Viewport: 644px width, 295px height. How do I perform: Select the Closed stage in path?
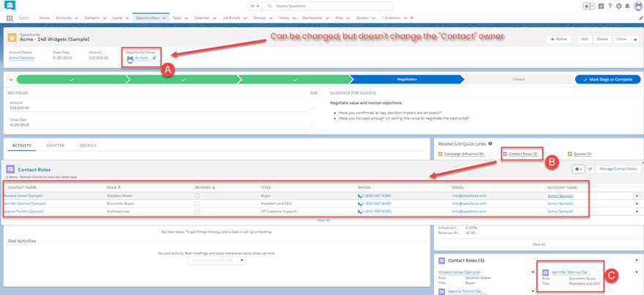coord(517,79)
